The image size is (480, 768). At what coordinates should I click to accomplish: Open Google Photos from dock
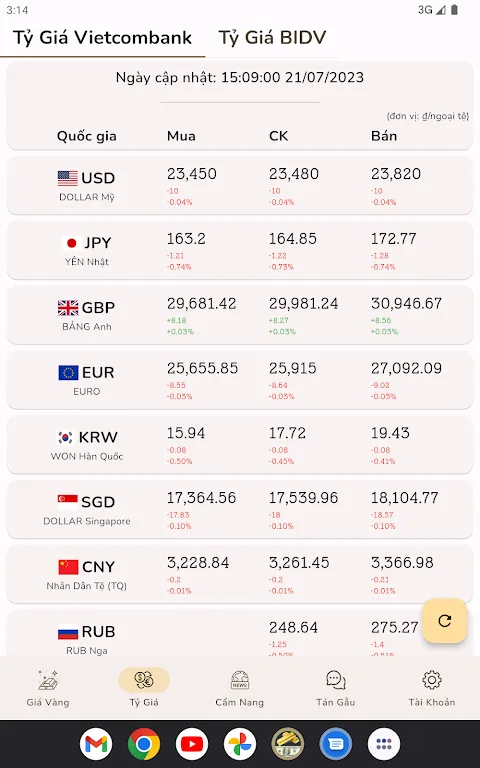coord(240,744)
